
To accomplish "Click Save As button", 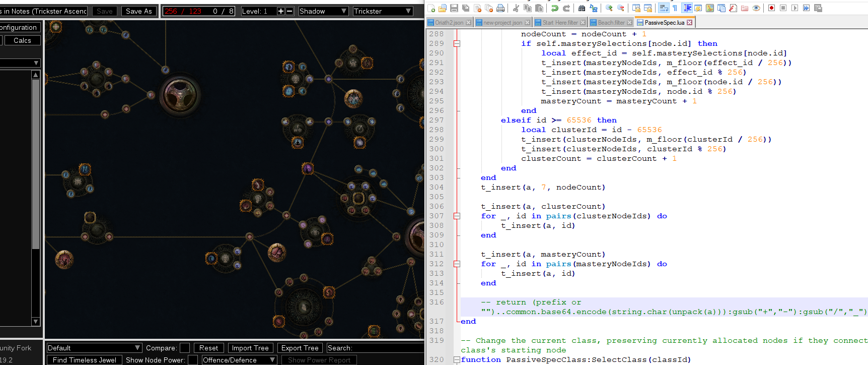I will 139,11.
